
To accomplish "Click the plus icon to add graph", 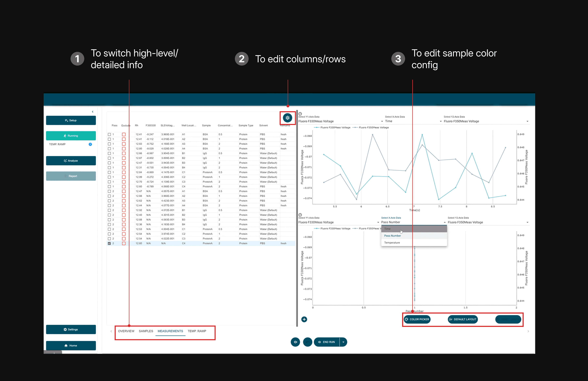I will (x=304, y=319).
